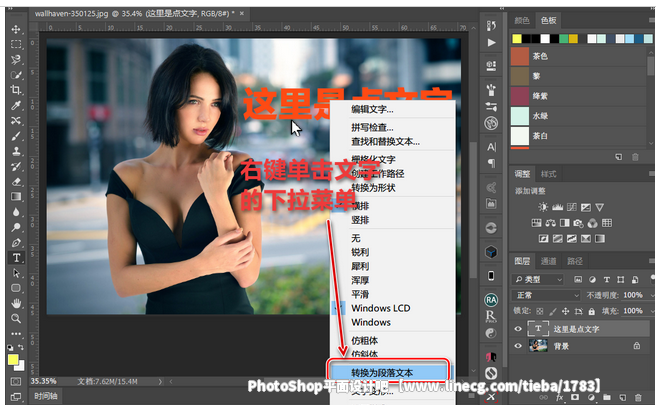Image resolution: width=656 pixels, height=405 pixels.
Task: Select the Zoom tool
Action: (16, 318)
